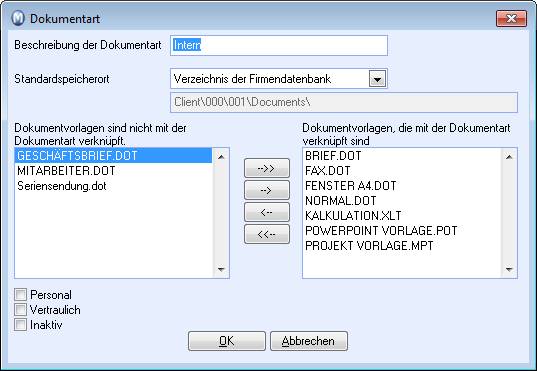Confirm with the OK button
The height and width of the screenshot is (371, 537).
[227, 341]
